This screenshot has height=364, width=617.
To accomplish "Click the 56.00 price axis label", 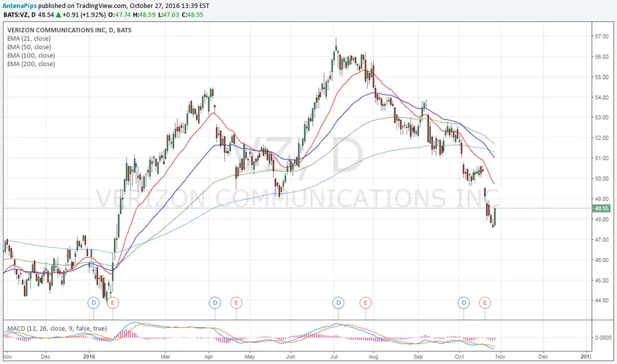I will coord(602,57).
